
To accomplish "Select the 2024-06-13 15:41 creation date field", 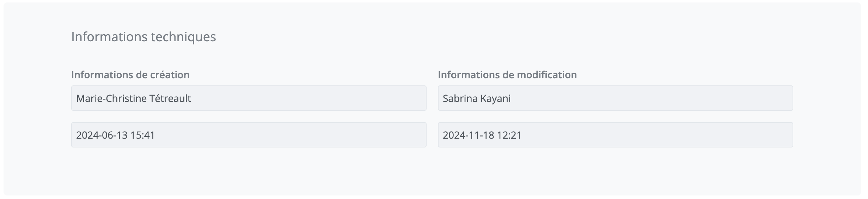I will pos(249,135).
